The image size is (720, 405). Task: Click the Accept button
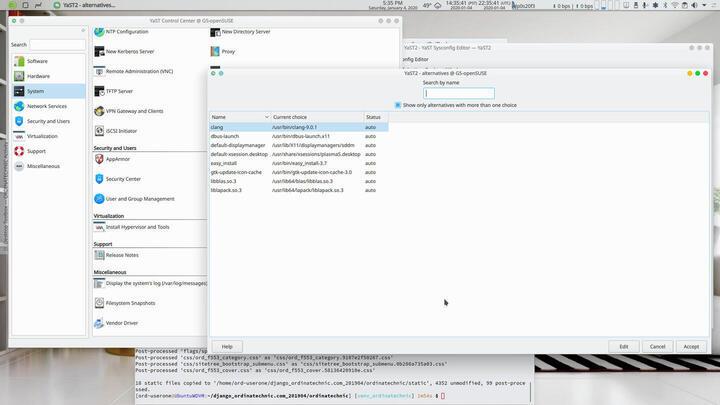[691, 347]
